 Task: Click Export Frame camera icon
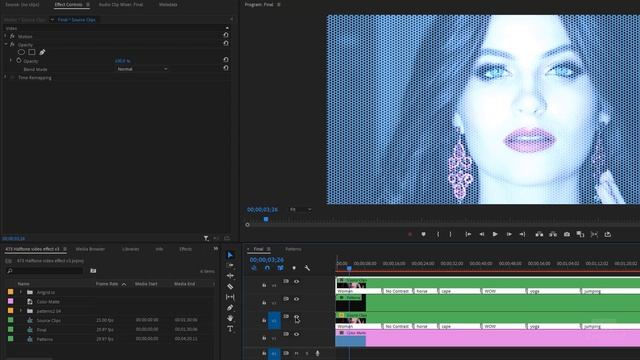[567, 234]
